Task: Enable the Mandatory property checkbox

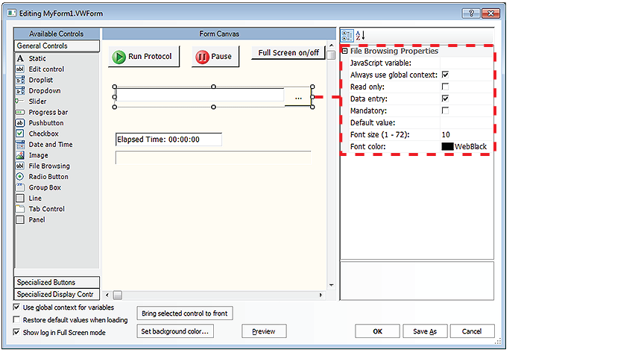Action: [x=445, y=110]
